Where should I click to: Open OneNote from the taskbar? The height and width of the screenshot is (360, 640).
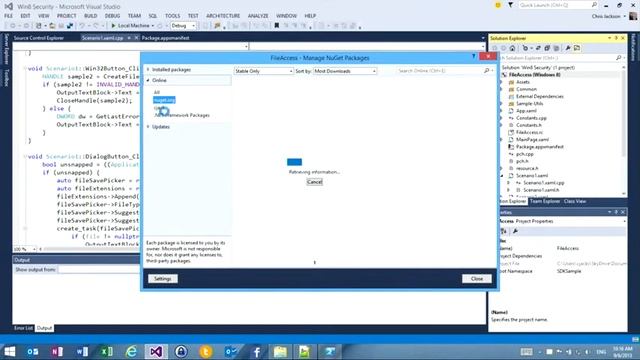(58, 351)
